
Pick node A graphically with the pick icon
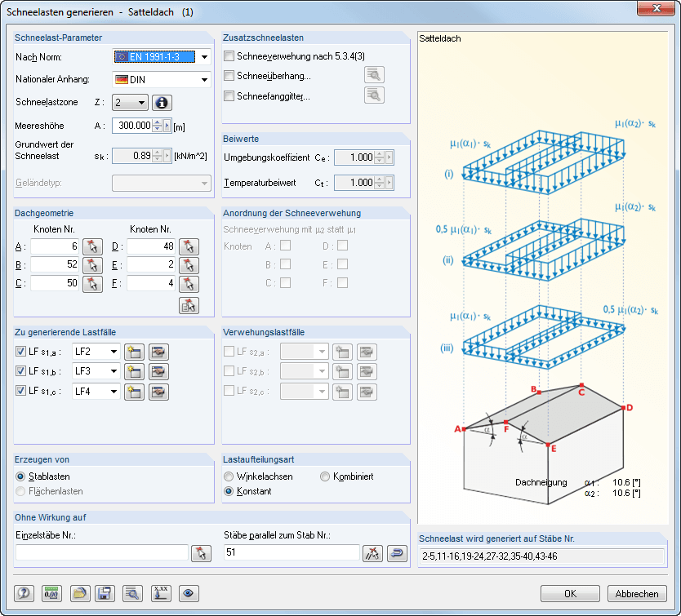tap(92, 246)
